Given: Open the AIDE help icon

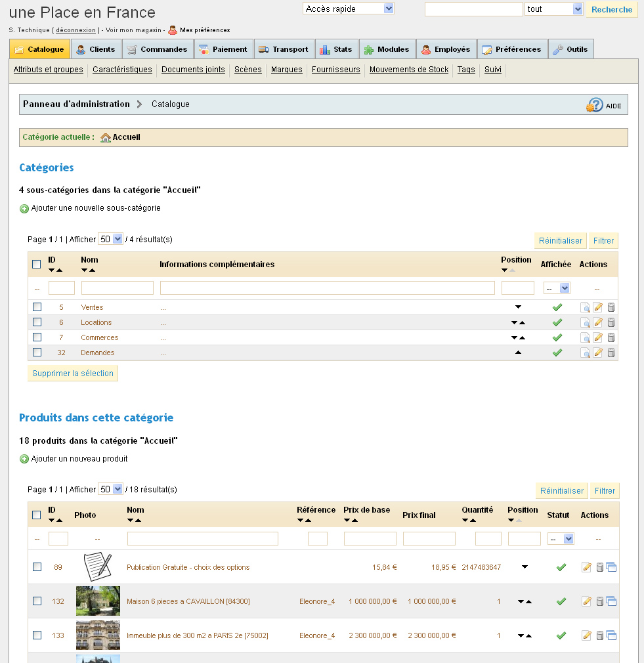Looking at the screenshot, I should click(595, 105).
